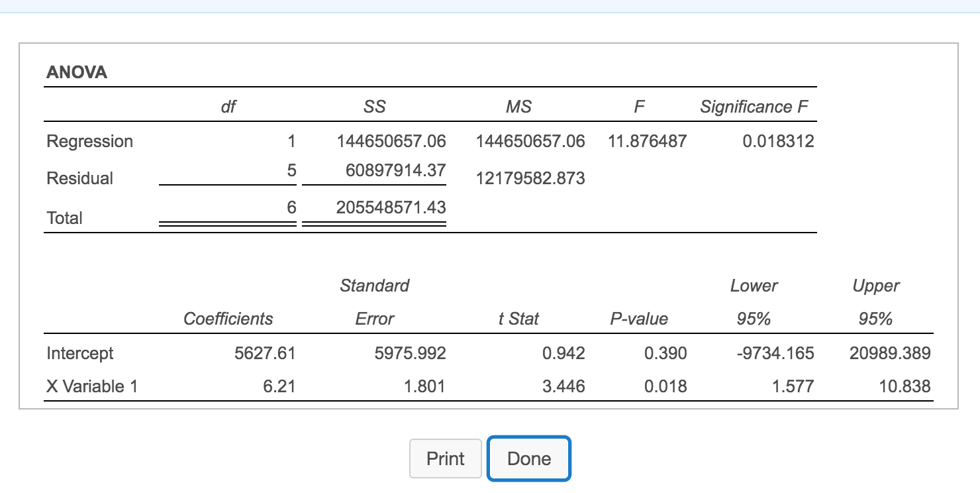Viewport: 980px width, 493px height.
Task: Click the df column header
Action: click(228, 106)
